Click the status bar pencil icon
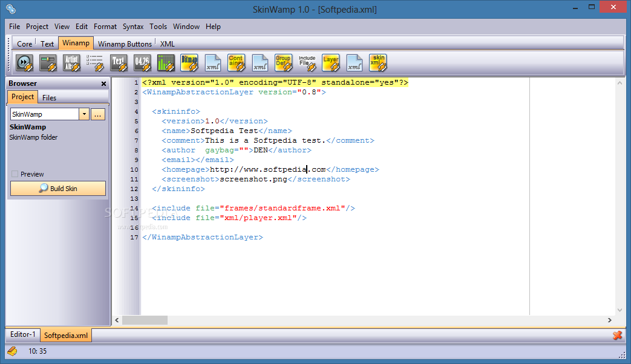Viewport: 631px width, 364px height. click(13, 351)
